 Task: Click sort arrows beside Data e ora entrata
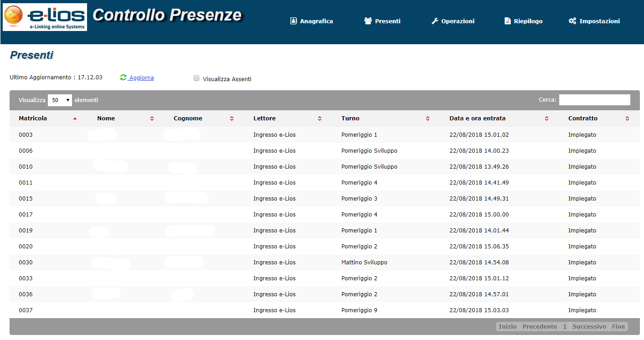coord(546,118)
